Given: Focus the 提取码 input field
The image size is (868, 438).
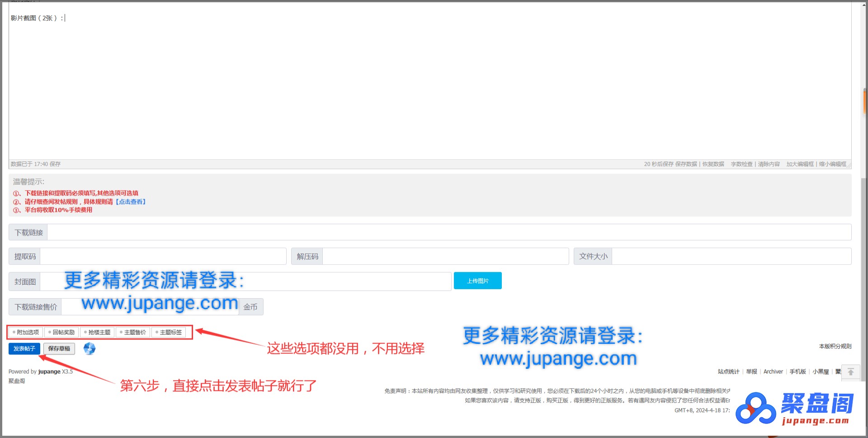Looking at the screenshot, I should 163,256.
